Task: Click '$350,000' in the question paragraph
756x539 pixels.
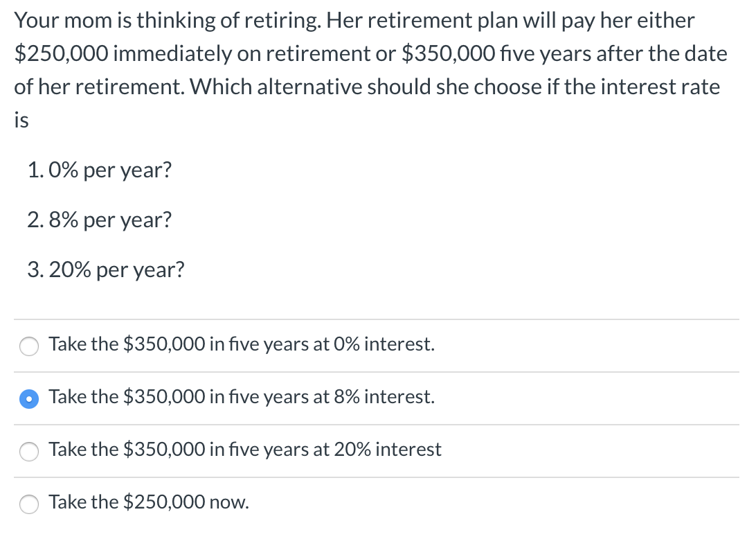Action: (449, 53)
